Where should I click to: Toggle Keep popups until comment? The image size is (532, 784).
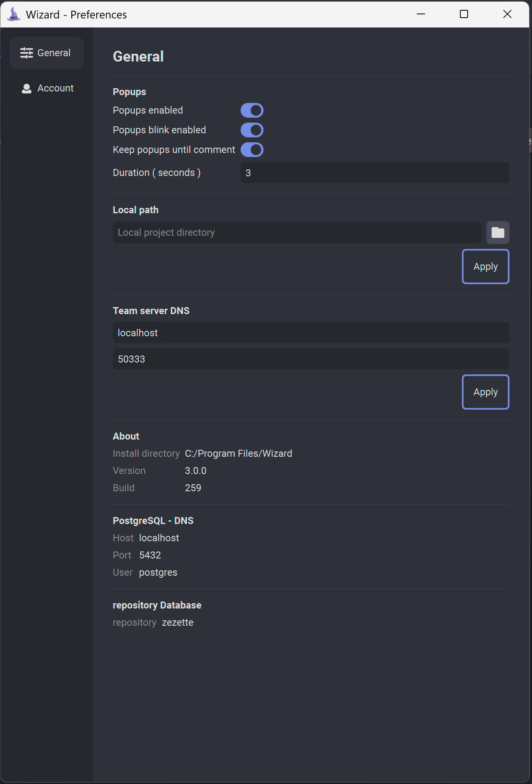252,150
